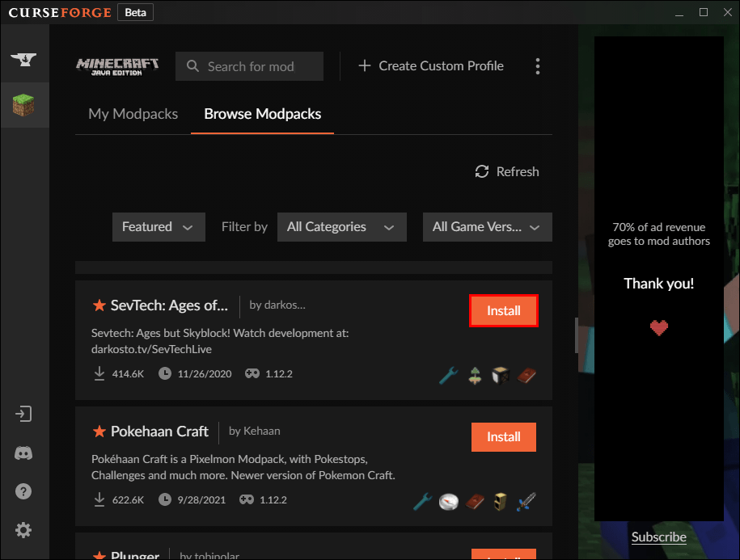Focus the Search for mod field
The width and height of the screenshot is (740, 560).
[x=249, y=66]
